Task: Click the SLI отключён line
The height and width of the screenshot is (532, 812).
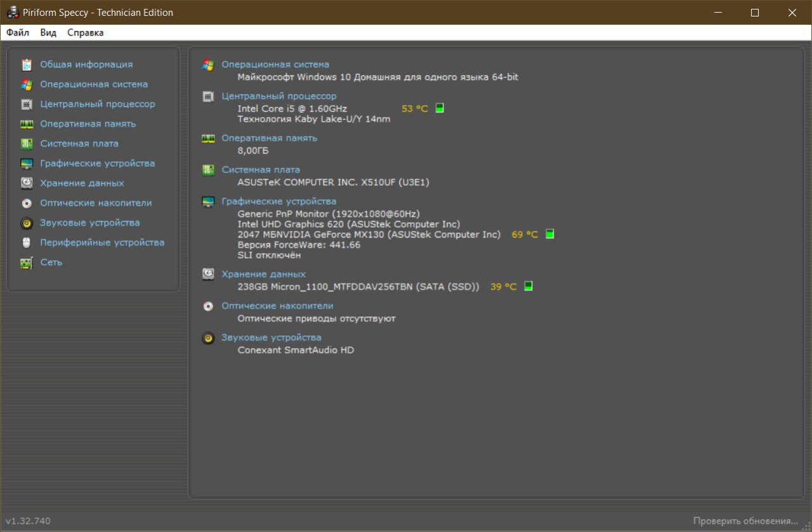Action: coord(269,255)
